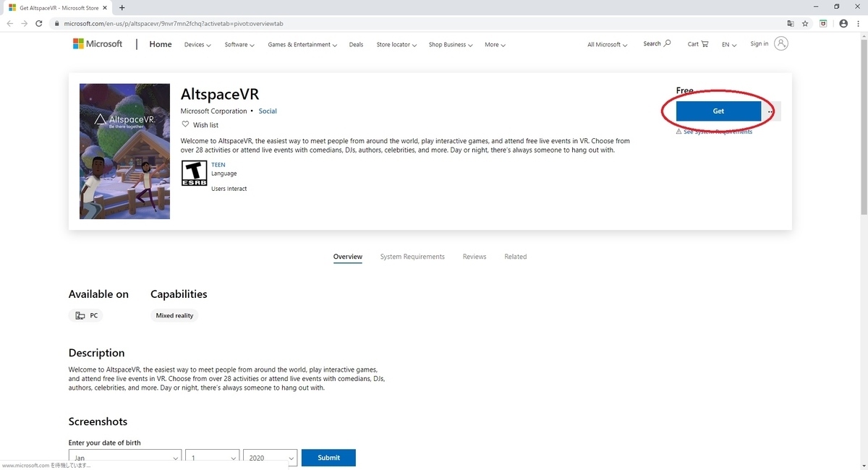
Task: Expand Games & Entertainment menu
Action: [x=302, y=44]
